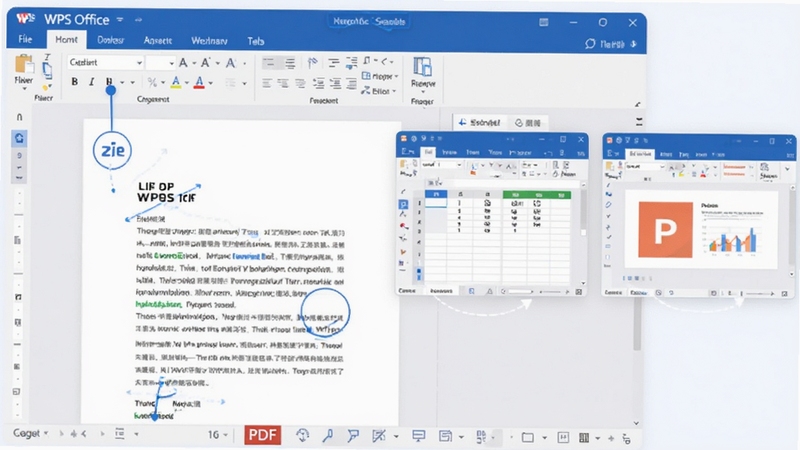Open the font name combo box
The height and width of the screenshot is (450, 800).
(105, 62)
